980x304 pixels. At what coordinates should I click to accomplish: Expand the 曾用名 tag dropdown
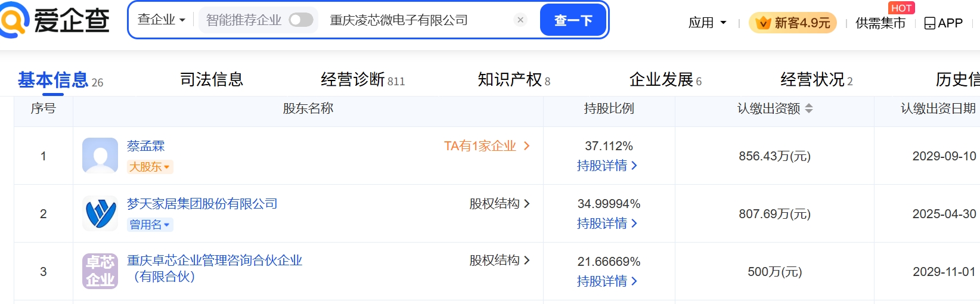click(150, 225)
